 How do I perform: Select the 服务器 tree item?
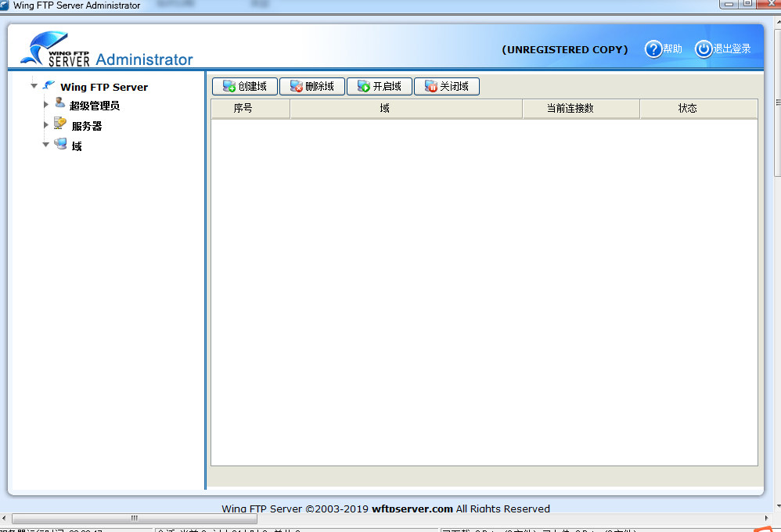pos(87,126)
